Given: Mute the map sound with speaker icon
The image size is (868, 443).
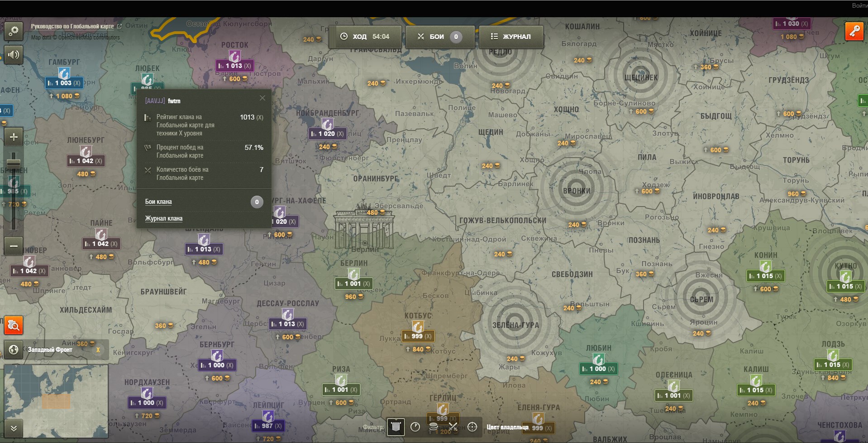Looking at the screenshot, I should pos(14,55).
